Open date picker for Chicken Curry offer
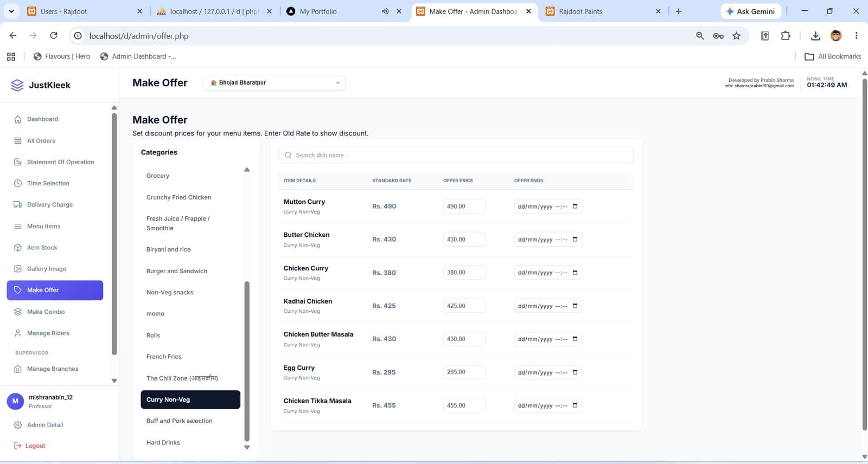The image size is (868, 464). [575, 273]
